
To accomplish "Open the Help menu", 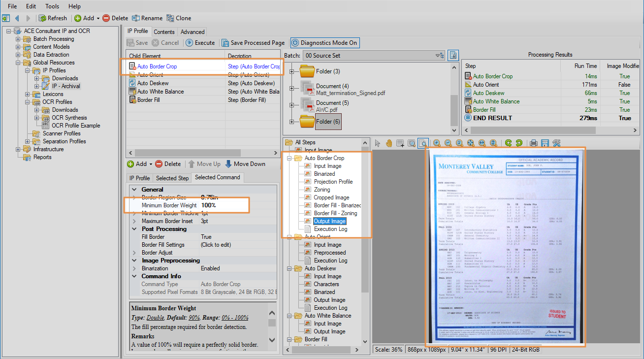I will [x=74, y=6].
